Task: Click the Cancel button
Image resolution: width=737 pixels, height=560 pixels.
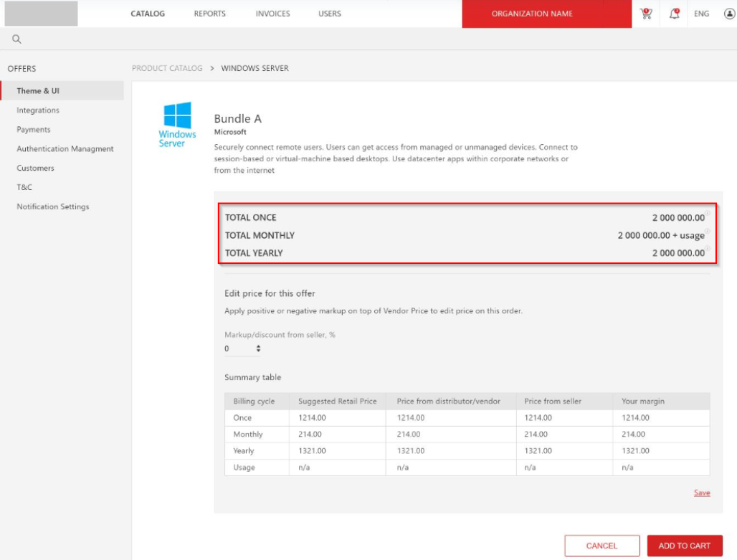Action: [602, 546]
